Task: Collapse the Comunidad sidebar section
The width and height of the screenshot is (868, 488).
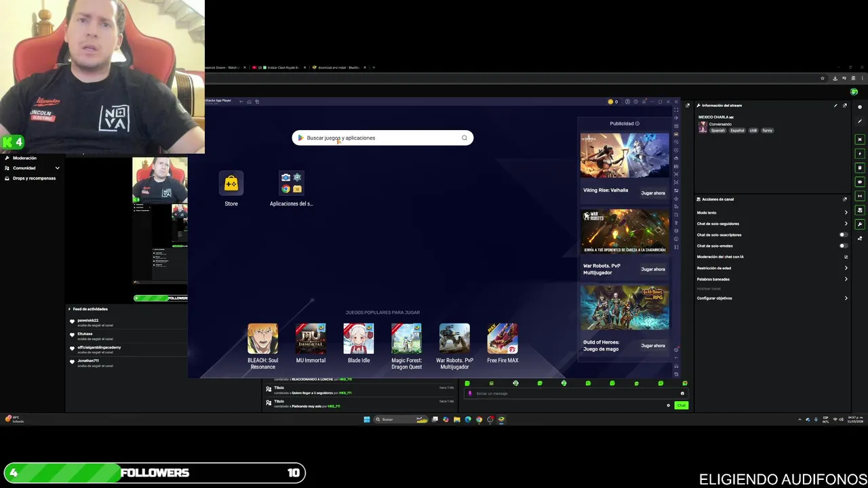Action: click(x=58, y=168)
